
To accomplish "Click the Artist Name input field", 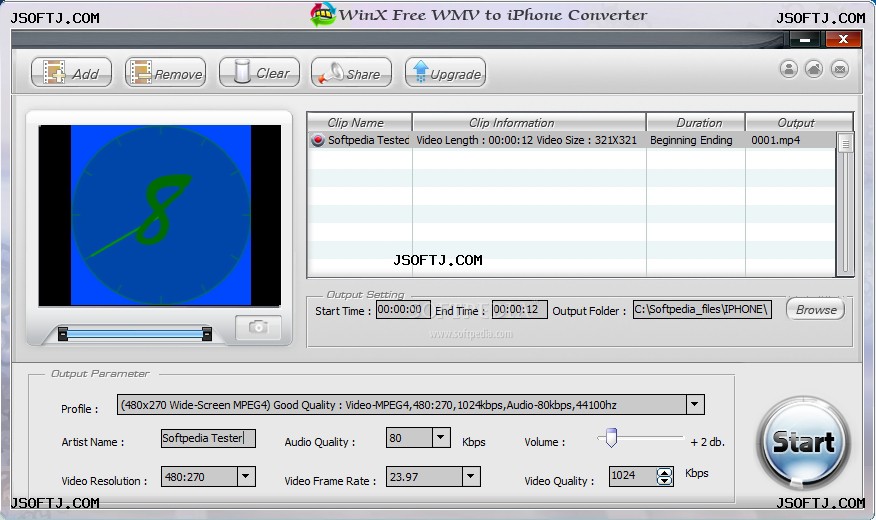I will click(208, 438).
